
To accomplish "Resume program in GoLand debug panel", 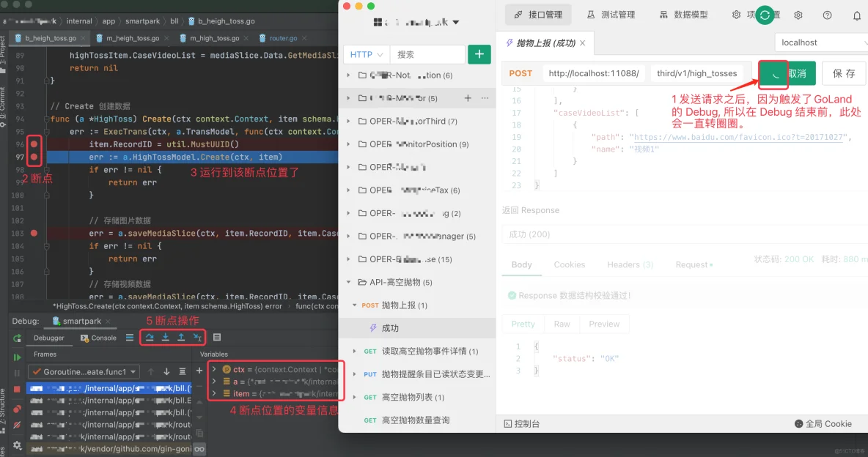I will 17,357.
